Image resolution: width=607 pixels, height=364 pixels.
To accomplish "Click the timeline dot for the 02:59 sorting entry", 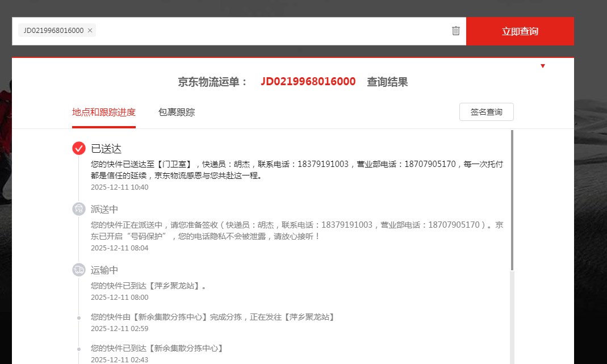I will click(79, 317).
